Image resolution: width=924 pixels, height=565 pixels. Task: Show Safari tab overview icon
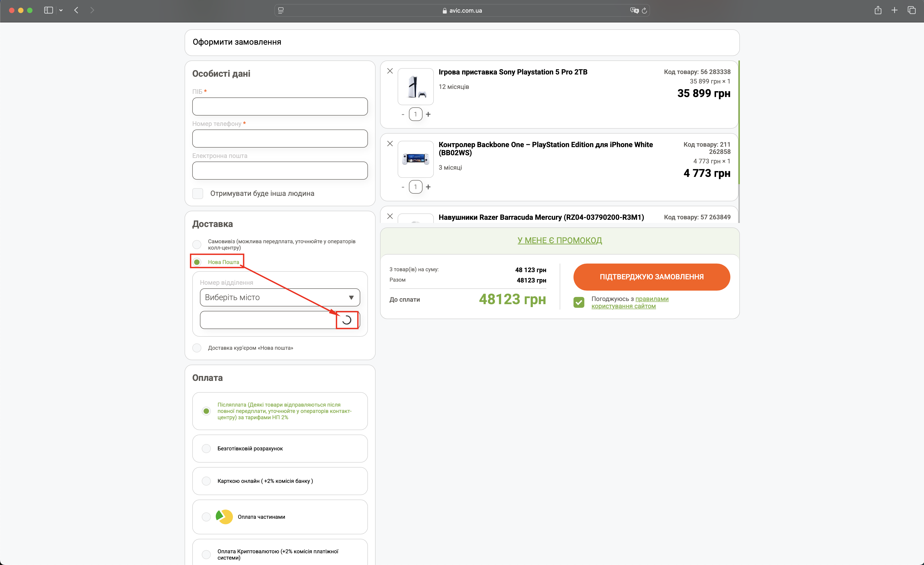coord(912,11)
